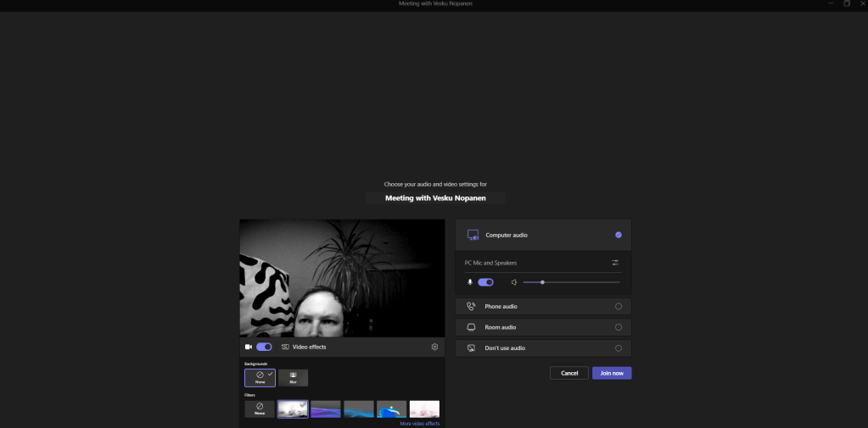Click the Room audio icon
The width and height of the screenshot is (868, 428).
471,327
